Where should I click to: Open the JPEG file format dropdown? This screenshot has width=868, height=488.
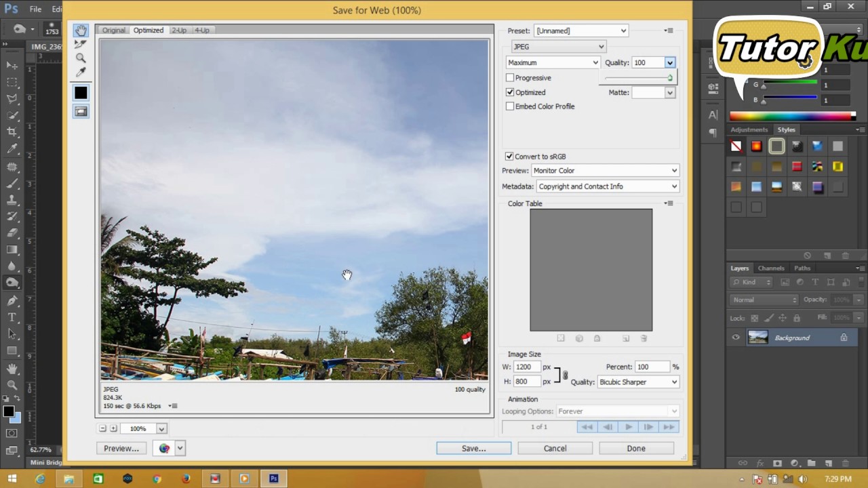[558, 47]
